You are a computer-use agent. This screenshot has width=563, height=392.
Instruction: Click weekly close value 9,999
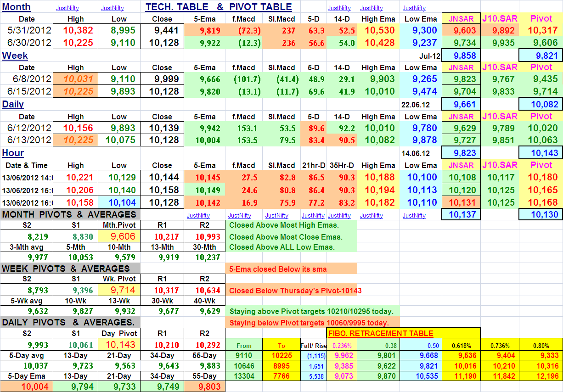click(x=162, y=79)
